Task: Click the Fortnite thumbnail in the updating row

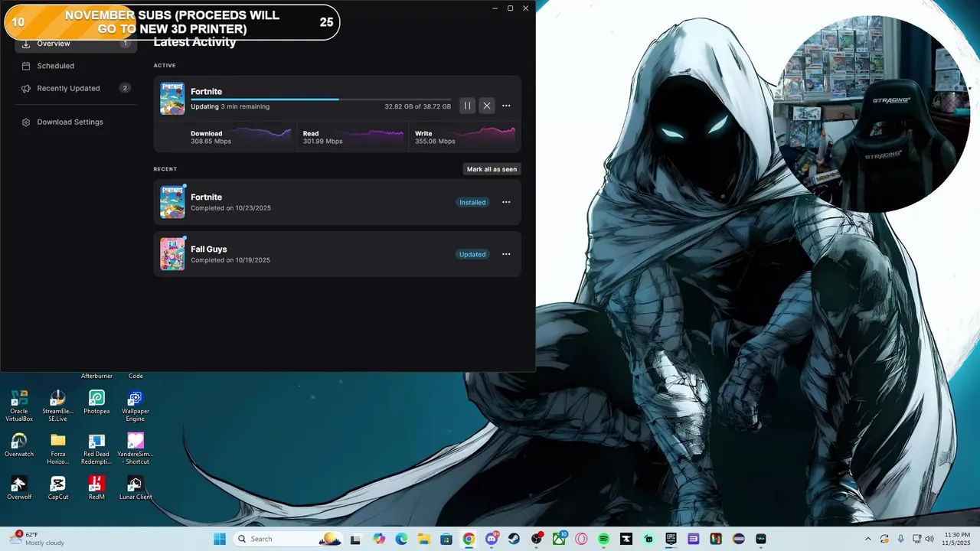Action: point(172,99)
